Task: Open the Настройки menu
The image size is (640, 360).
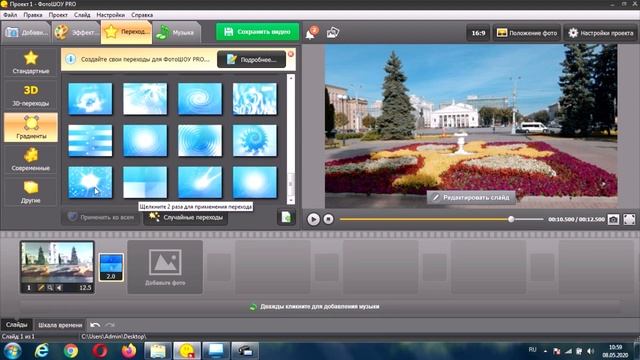Action: 111,15
